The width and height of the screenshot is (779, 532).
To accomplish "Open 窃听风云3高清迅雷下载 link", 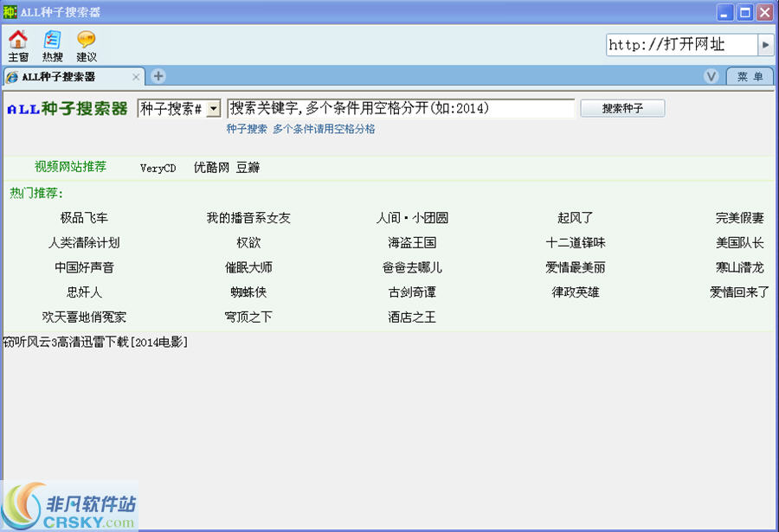I will (95, 342).
